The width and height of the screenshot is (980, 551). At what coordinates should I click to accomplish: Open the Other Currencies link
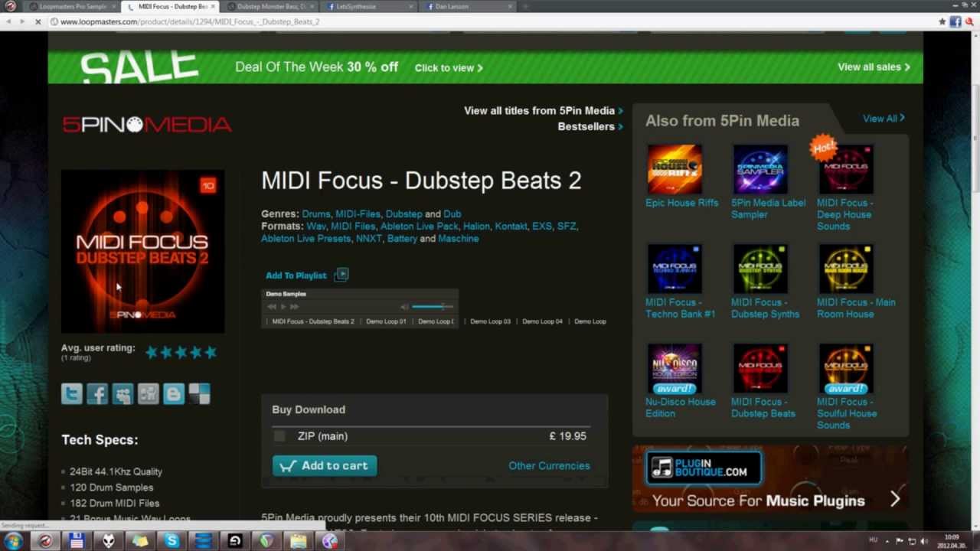[549, 465]
